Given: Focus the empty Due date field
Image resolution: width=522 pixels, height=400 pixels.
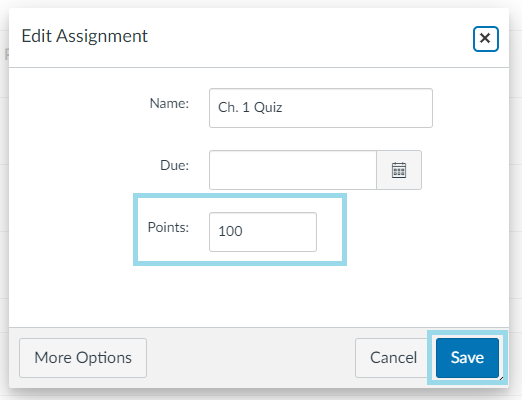Looking at the screenshot, I should 293,170.
